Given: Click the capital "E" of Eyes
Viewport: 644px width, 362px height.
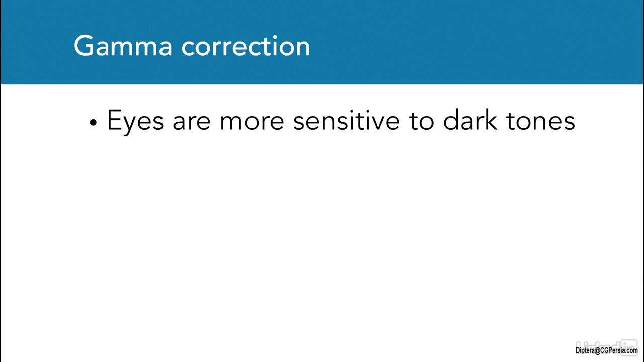Looking at the screenshot, I should coord(114,121).
